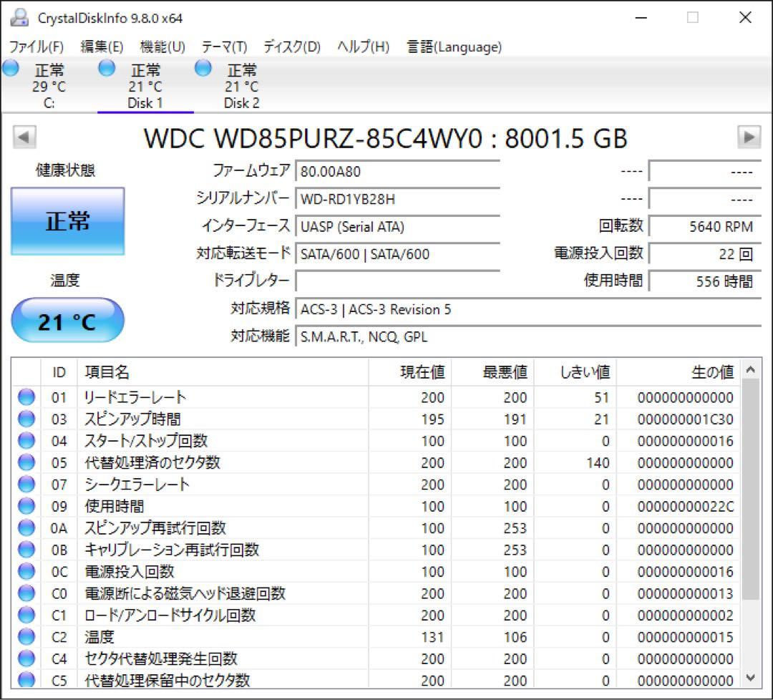The height and width of the screenshot is (700, 773).
Task: Click the ID column header
Action: 59,372
